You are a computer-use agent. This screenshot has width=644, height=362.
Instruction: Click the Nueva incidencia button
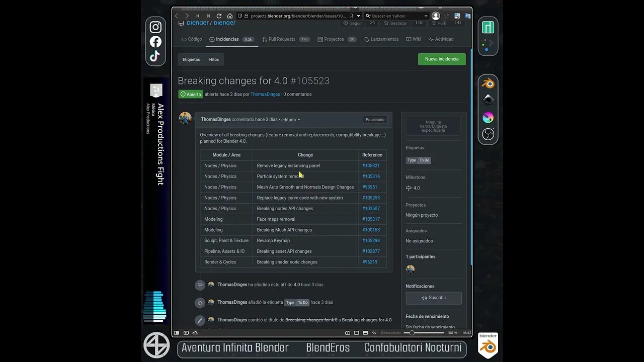pos(442,59)
